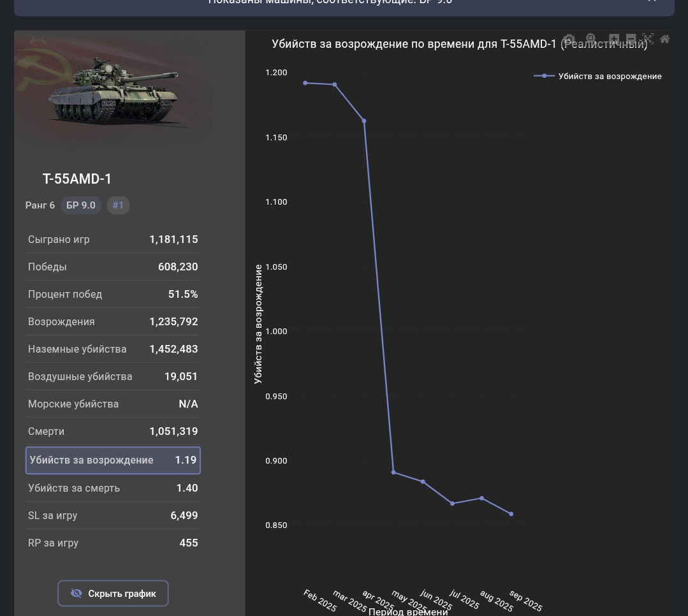The height and width of the screenshot is (616, 688).
Task: Download the chart as PNG via camera icon
Action: pyautogui.click(x=569, y=40)
